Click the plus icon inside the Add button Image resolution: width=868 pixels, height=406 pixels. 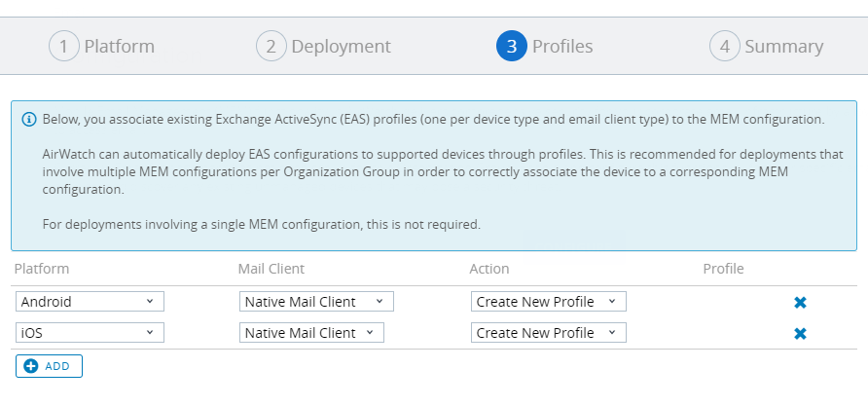click(x=30, y=366)
